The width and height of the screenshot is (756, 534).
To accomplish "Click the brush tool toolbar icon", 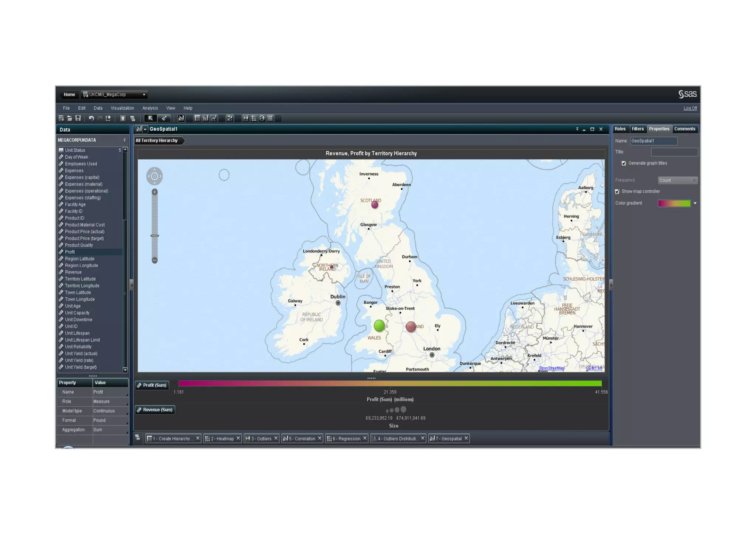I will (164, 118).
